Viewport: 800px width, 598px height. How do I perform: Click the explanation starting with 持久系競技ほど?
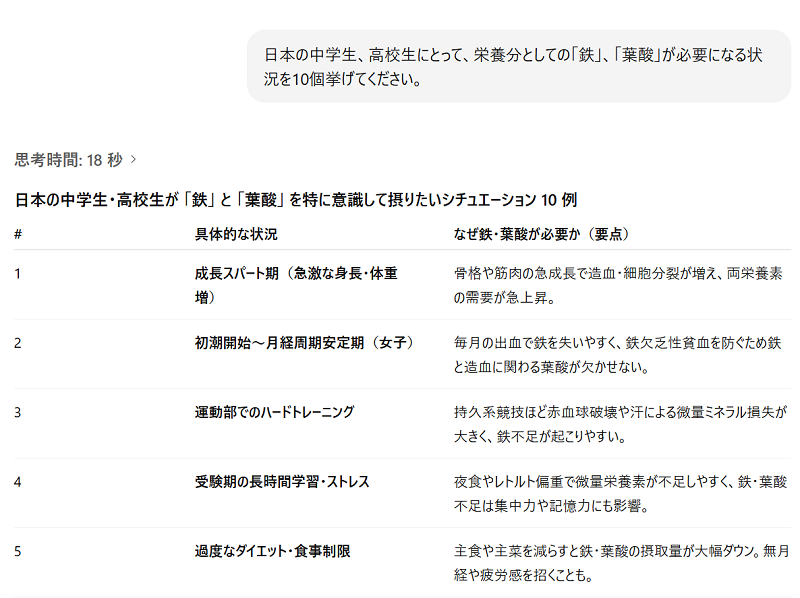coord(620,424)
